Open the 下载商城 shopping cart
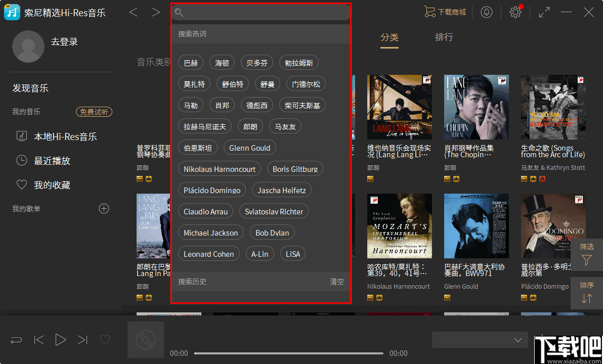 (445, 12)
